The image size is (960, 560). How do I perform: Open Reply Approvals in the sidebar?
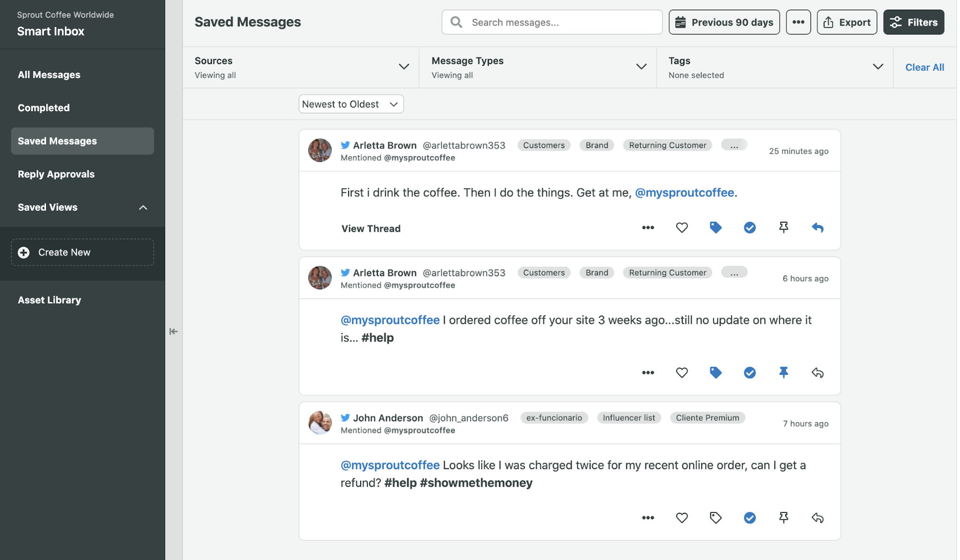(x=56, y=174)
